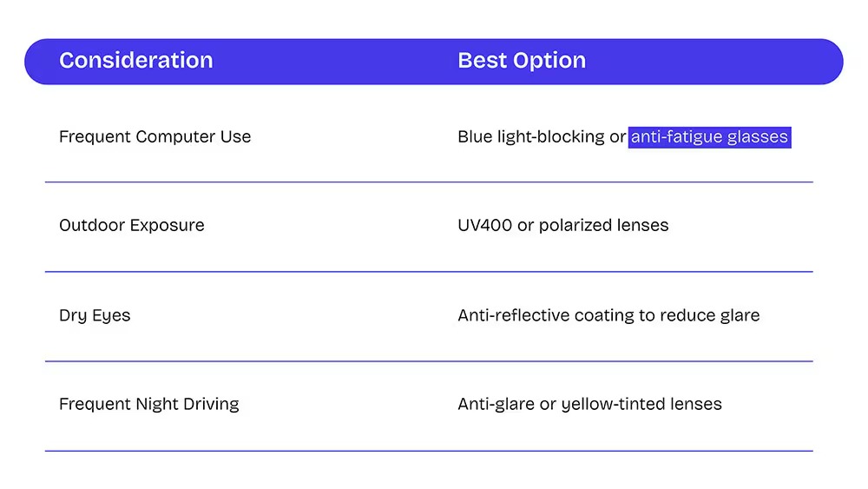This screenshot has width=868, height=489.
Task: Select 'Anti-glare or yellow-tinted lenses' cell
Action: pos(589,404)
